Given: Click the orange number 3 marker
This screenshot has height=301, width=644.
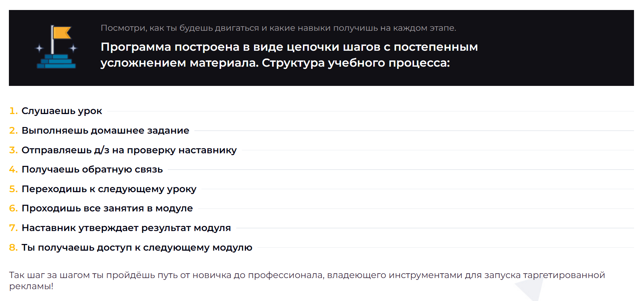Looking at the screenshot, I should click(13, 150).
